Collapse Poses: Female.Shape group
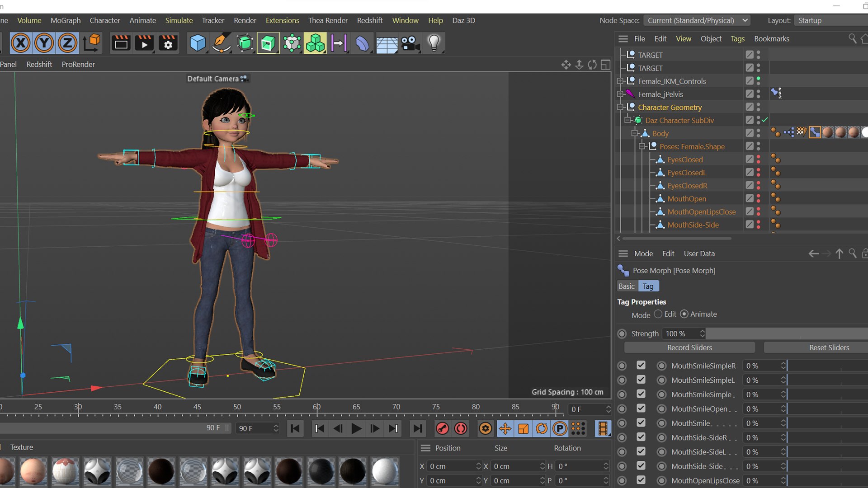 point(642,146)
